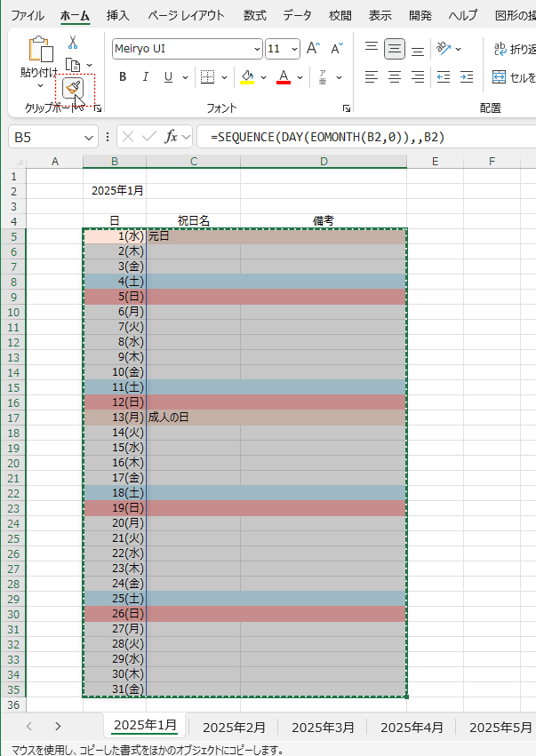536x756 pixels.
Task: Click inside the formula bar text
Action: click(x=356, y=137)
